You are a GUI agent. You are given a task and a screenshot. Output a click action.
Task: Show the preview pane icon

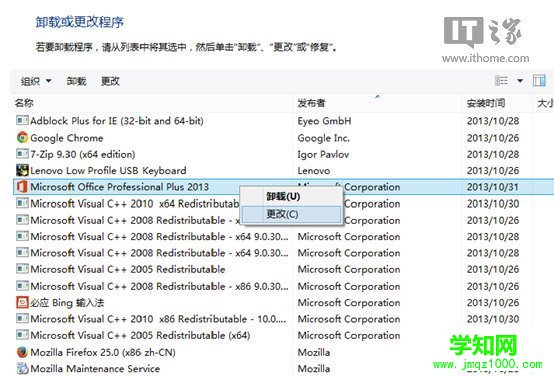click(539, 81)
